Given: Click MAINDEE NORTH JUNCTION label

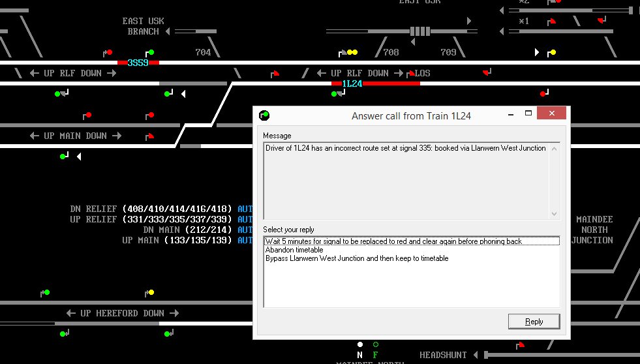Looking at the screenshot, I should (x=592, y=230).
